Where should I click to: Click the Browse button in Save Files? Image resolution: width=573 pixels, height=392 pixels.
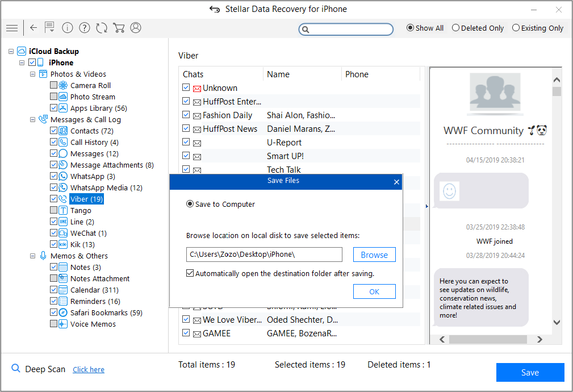coord(374,255)
